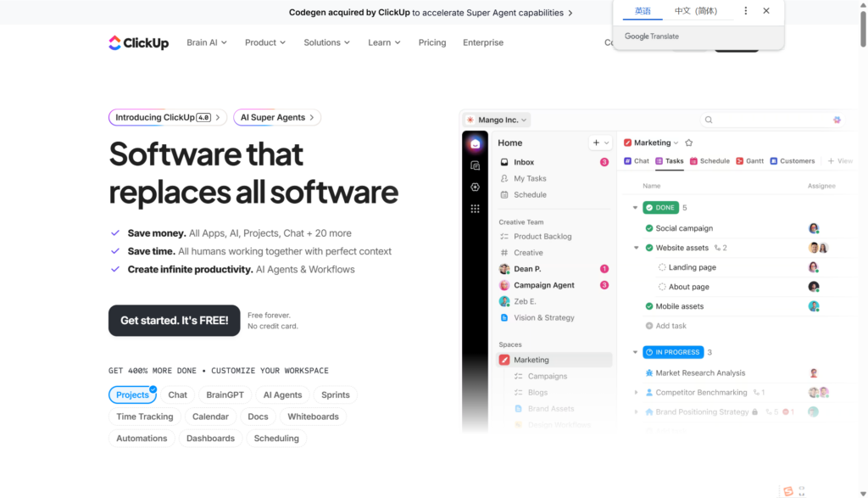Open the Learn dropdown

point(384,42)
